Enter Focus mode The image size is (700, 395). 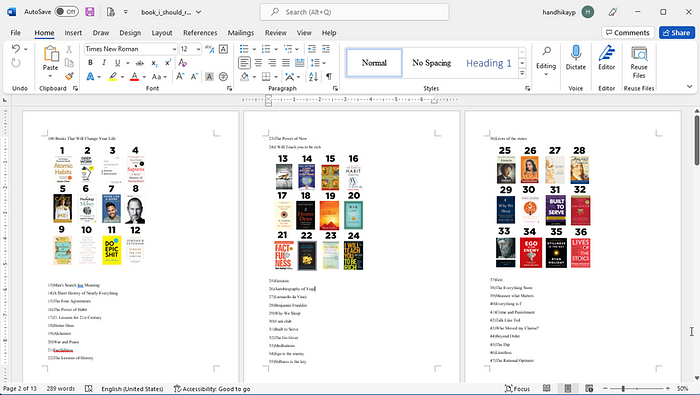517,389
